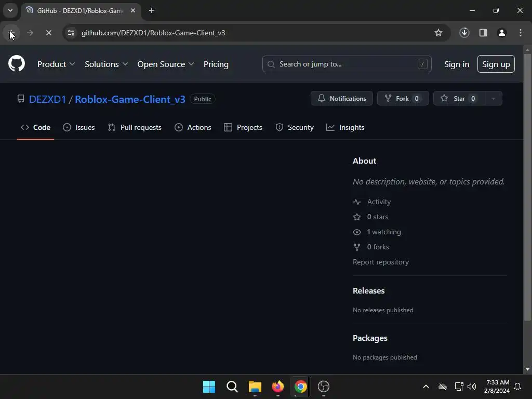Click the Notifications bell button

342,98
